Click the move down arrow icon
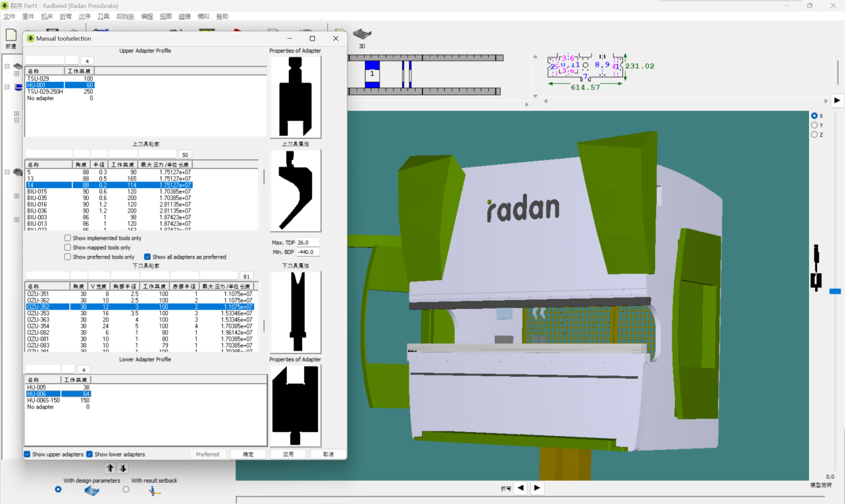 [x=123, y=469]
